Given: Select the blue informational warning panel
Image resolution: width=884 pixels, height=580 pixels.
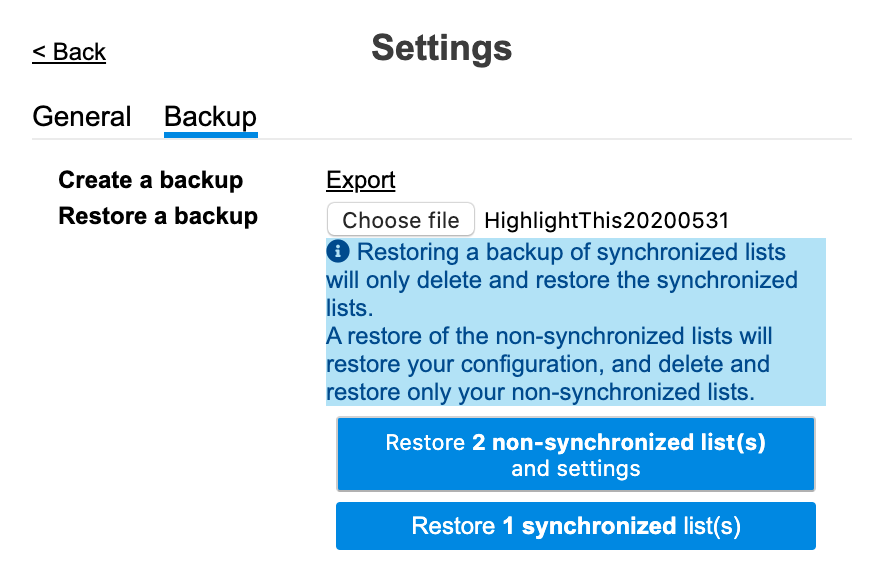Looking at the screenshot, I should (x=575, y=322).
